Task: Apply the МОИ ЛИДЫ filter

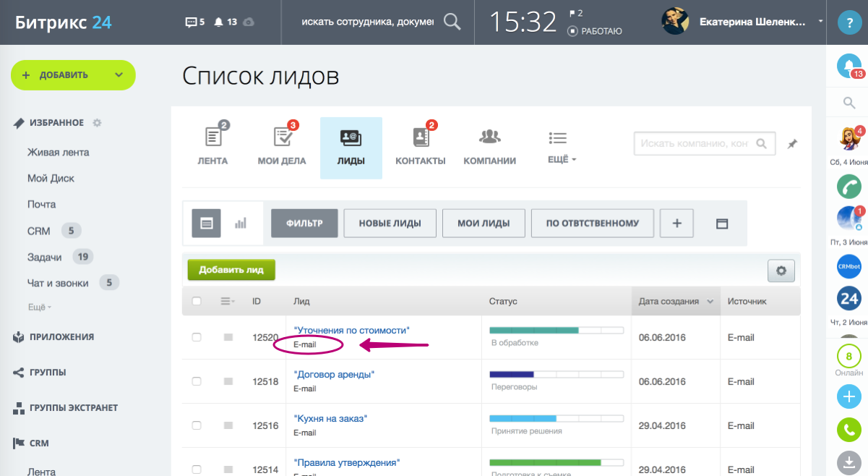Action: click(x=484, y=223)
